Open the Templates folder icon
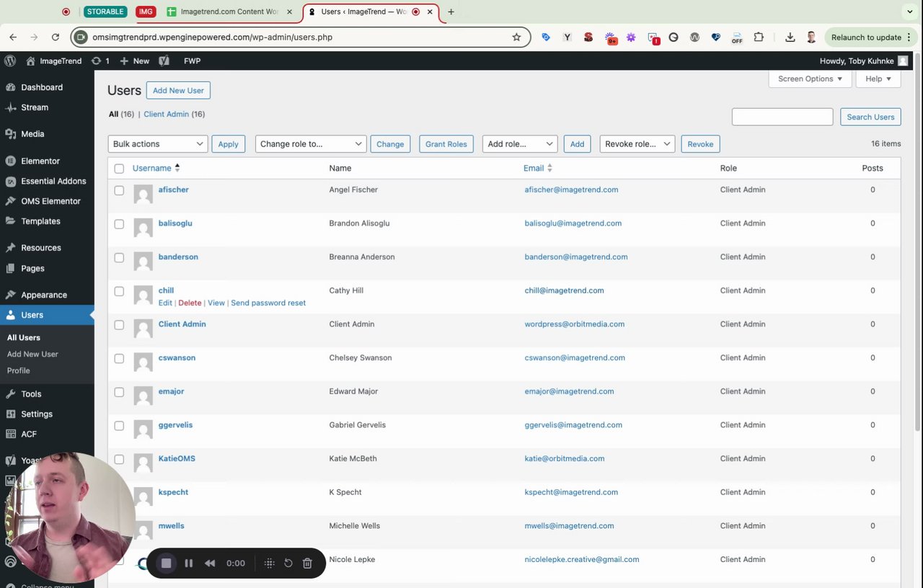Viewport: 923px width, 588px height. [10, 221]
